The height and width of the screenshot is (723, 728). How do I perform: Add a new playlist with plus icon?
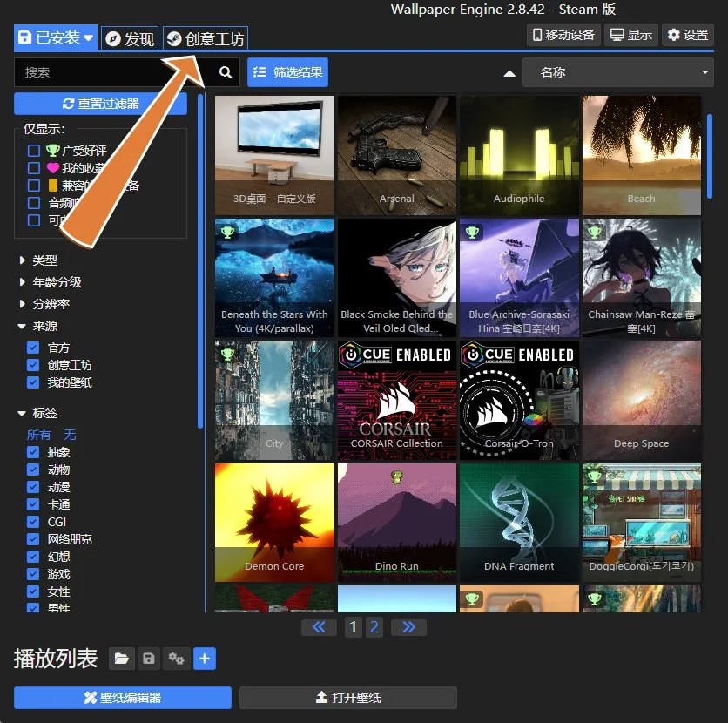coord(205,659)
